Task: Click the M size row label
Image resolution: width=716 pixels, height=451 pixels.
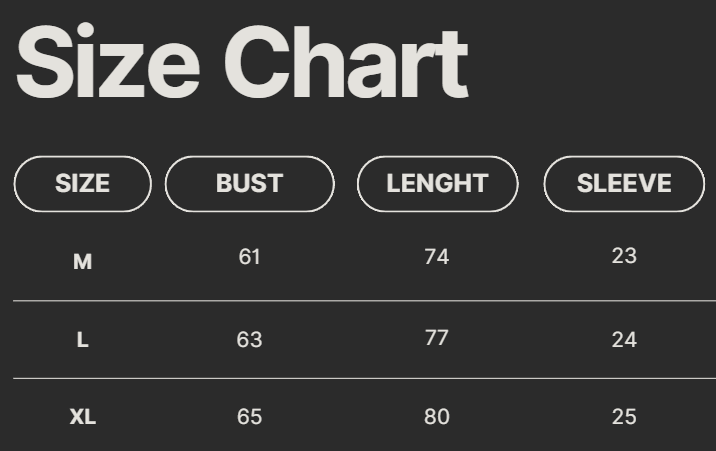Action: coord(82,262)
